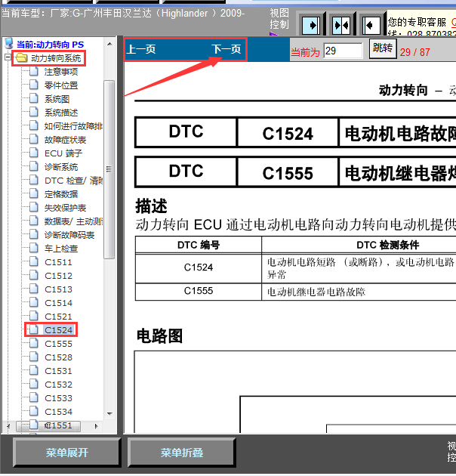
Task: Click the DTC 编号 column header
Action: 199,245
